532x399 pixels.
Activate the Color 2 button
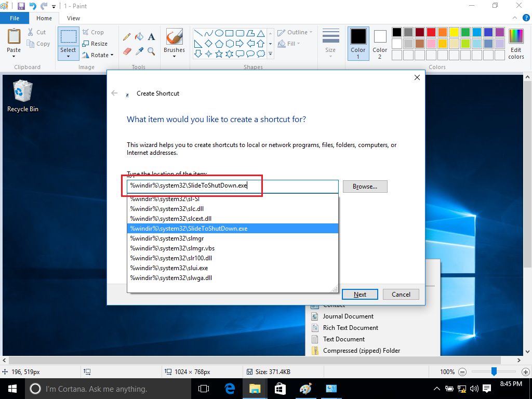point(380,44)
